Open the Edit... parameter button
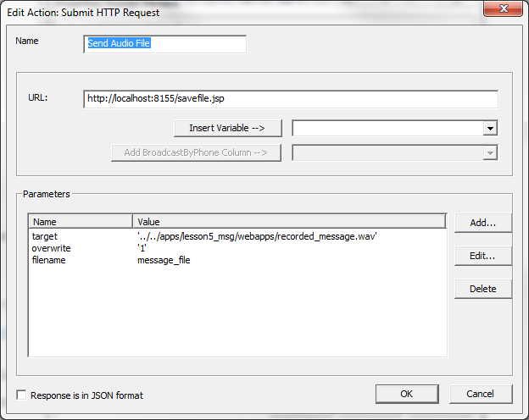 (482, 256)
